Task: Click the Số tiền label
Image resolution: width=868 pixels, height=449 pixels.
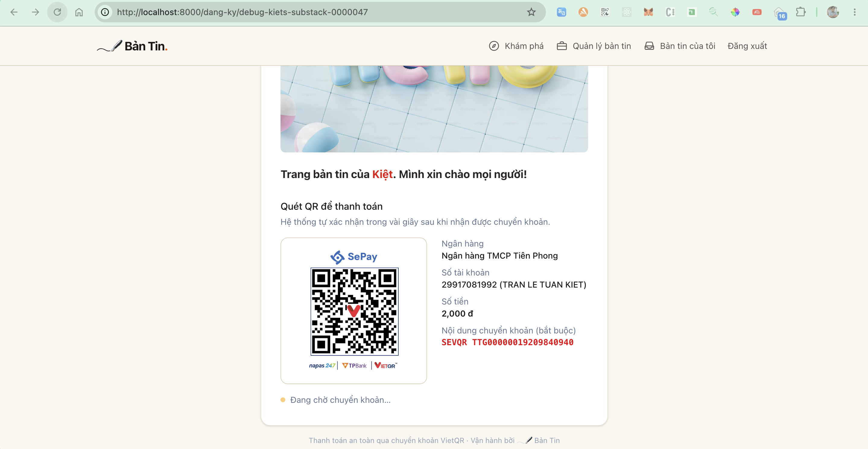Action: pos(455,301)
